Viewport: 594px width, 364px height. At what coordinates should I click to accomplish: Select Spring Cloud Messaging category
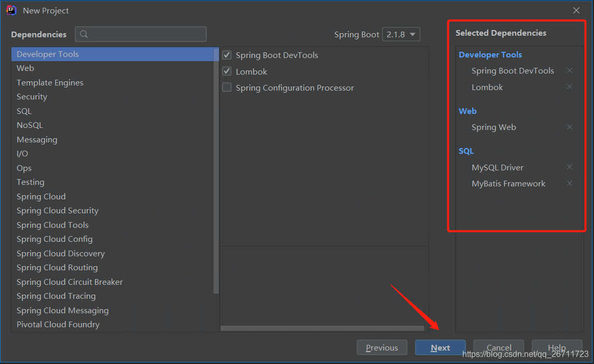click(x=115, y=311)
